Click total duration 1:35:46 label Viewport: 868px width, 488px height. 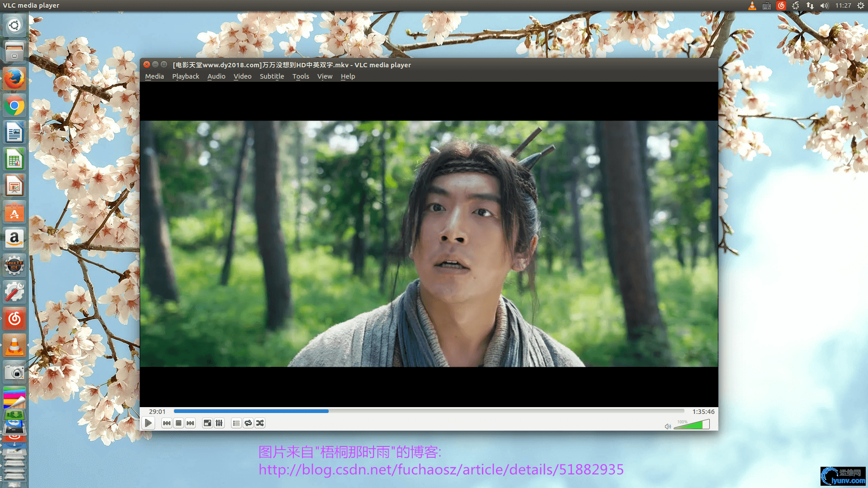703,412
